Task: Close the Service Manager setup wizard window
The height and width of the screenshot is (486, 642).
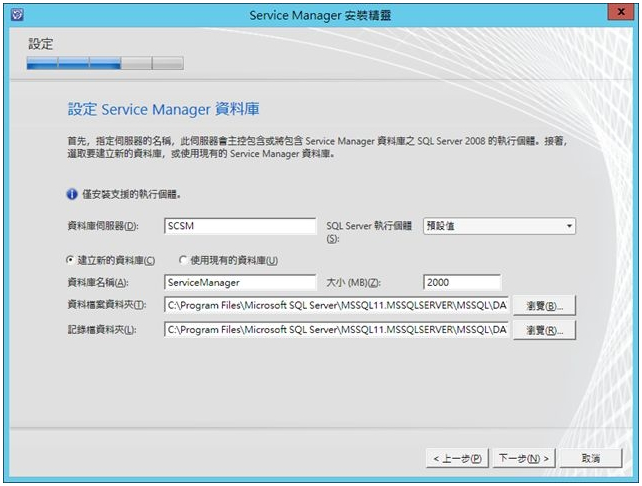Action: [620, 12]
